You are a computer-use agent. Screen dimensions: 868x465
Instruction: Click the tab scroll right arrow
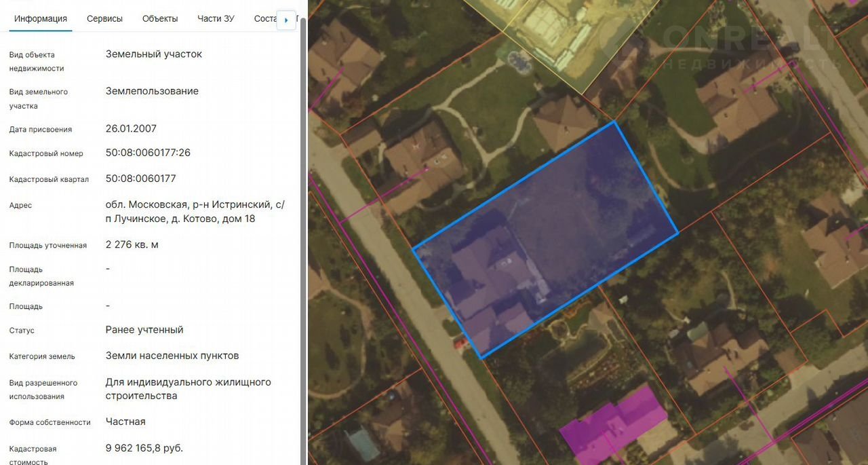tap(286, 20)
